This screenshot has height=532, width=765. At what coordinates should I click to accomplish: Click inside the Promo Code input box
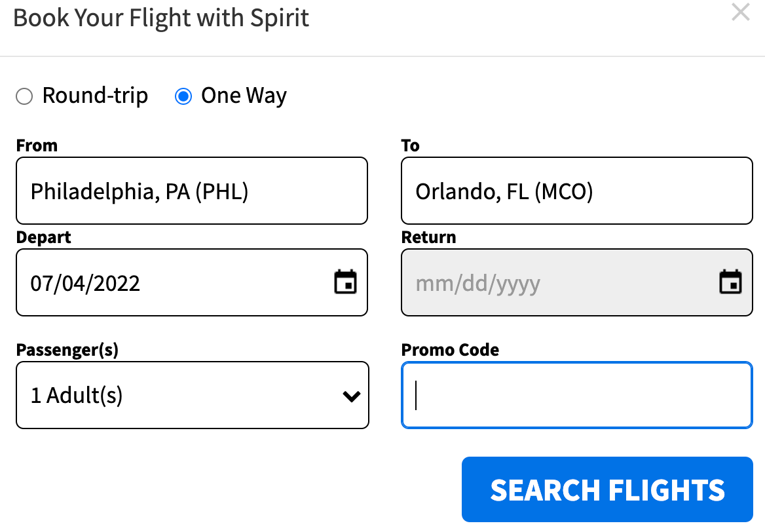point(576,395)
